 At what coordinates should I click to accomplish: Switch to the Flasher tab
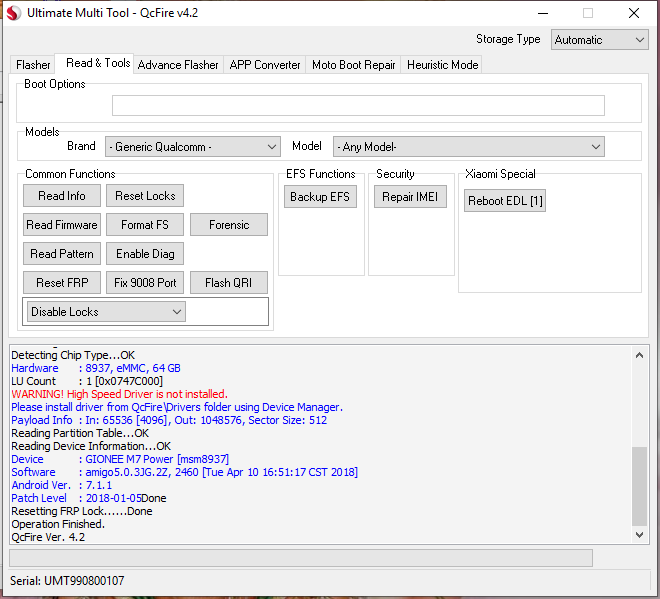point(33,65)
